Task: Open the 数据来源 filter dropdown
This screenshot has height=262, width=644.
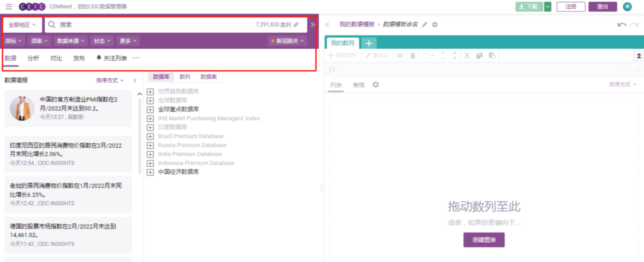Action: click(71, 41)
